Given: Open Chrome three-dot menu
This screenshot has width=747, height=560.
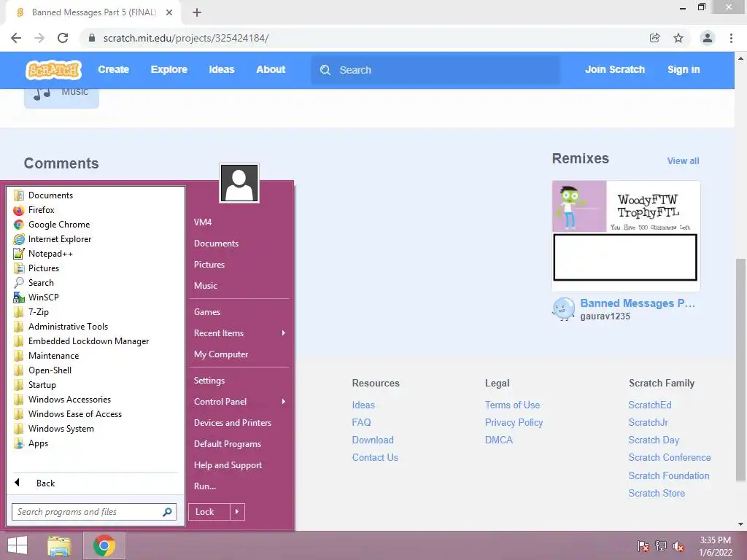Looking at the screenshot, I should (731, 38).
